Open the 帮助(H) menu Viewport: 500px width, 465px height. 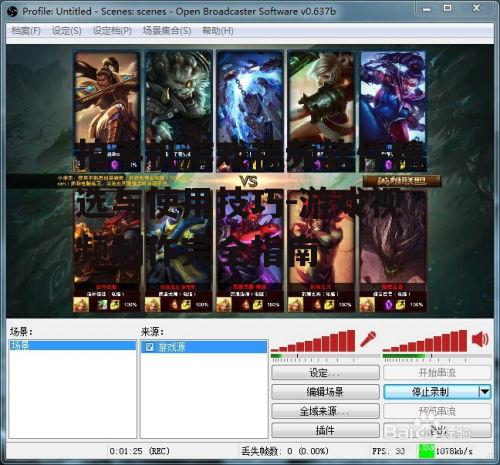click(218, 31)
